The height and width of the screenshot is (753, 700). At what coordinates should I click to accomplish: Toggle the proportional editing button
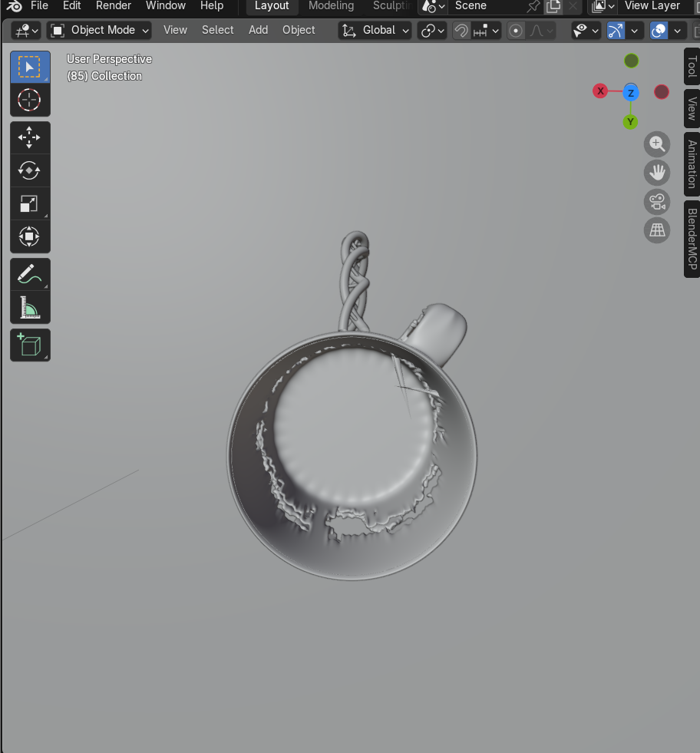[x=517, y=31]
